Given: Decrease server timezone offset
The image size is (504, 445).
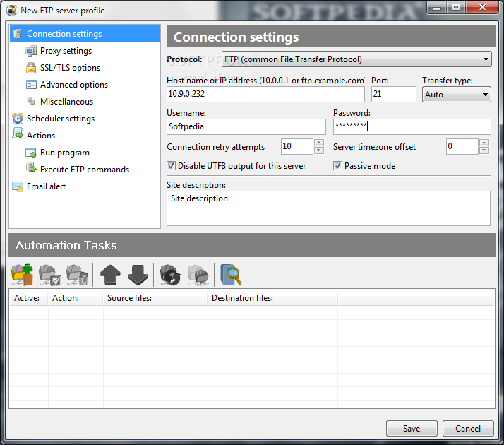Looking at the screenshot, I should point(484,150).
